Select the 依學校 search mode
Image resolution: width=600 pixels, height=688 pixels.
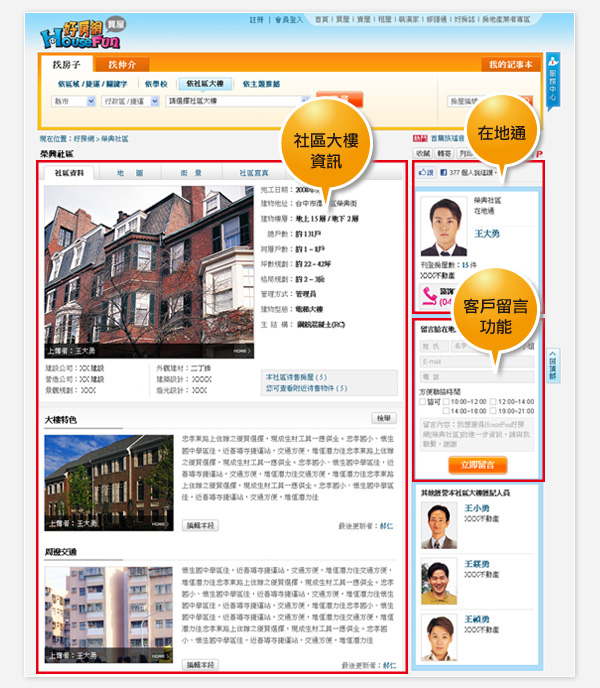pyautogui.click(x=156, y=84)
